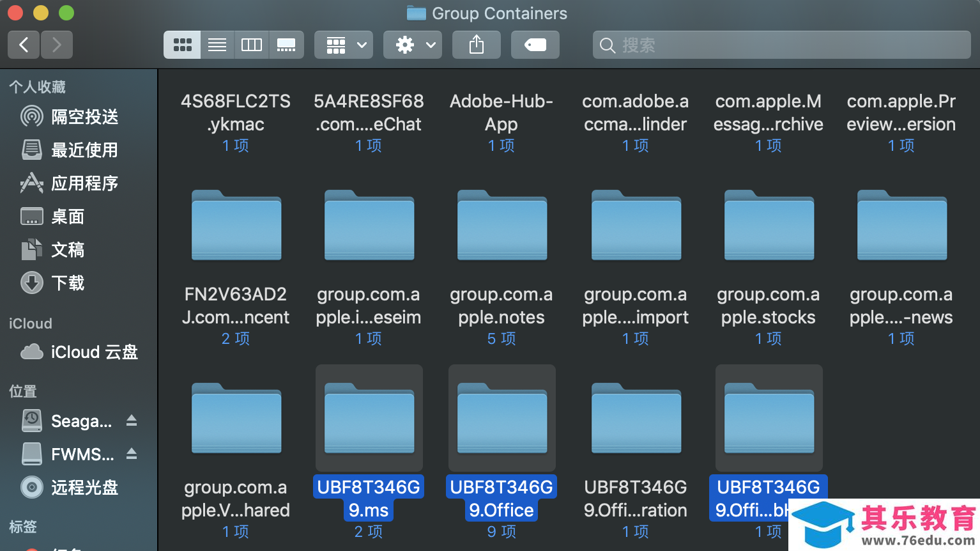
Task: Open 远程光盘 in the sidebar
Action: (x=79, y=488)
